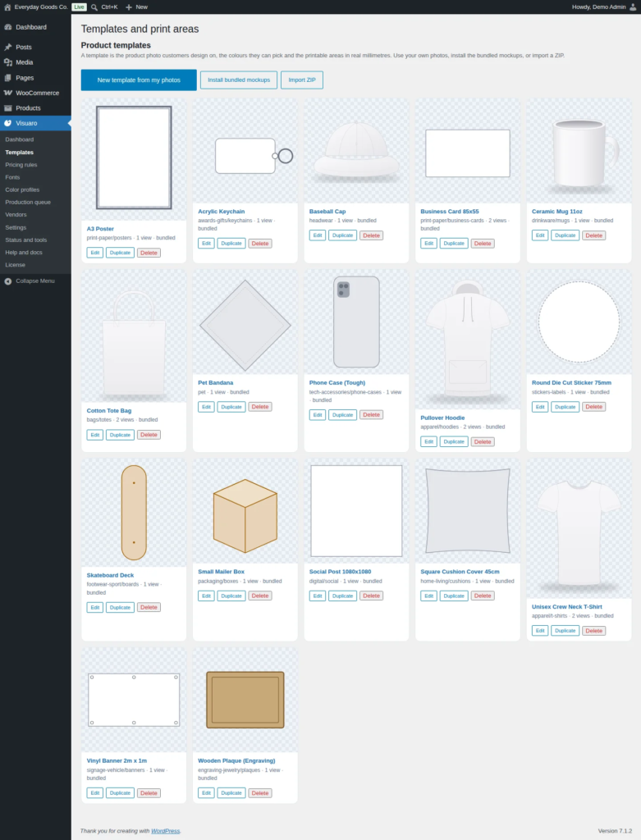Open the Visuaro Dashboard submenu item

pyautogui.click(x=20, y=139)
